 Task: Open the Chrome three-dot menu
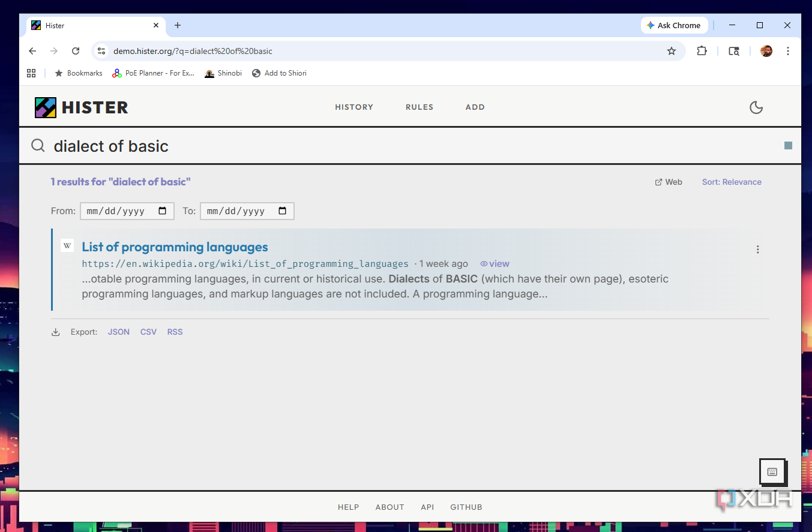click(788, 51)
